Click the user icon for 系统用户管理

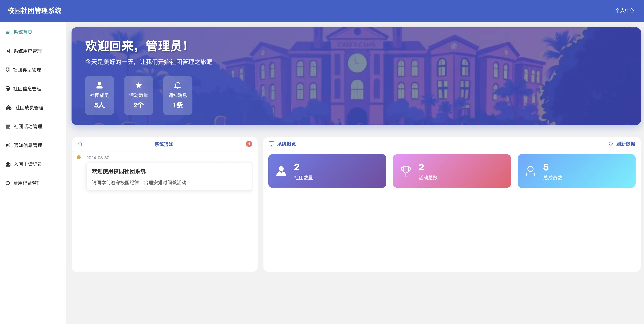point(8,51)
